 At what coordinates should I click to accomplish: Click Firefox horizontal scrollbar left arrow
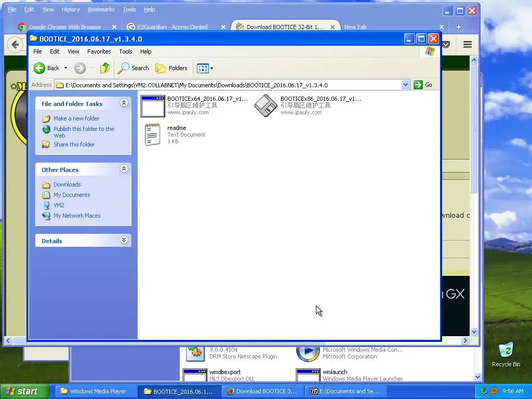(8, 340)
